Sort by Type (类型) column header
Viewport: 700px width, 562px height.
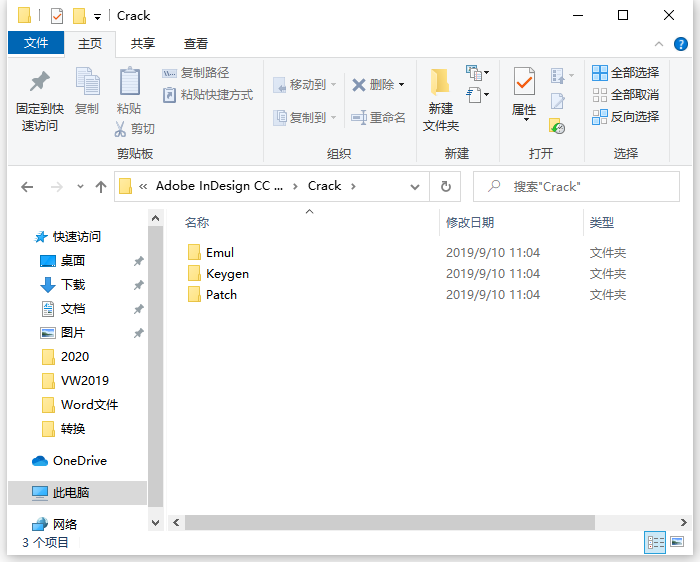[601, 222]
